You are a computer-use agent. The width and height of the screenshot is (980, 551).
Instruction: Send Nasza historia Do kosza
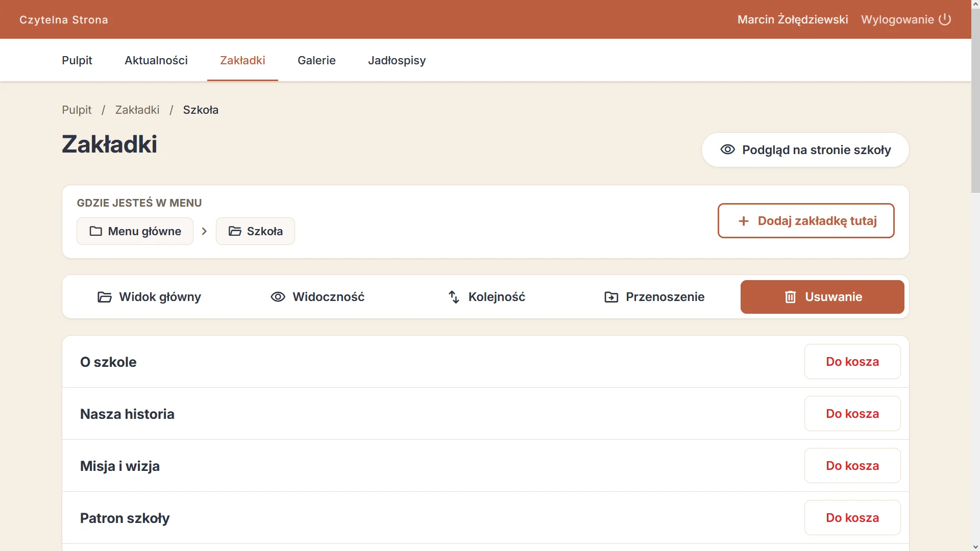point(852,414)
